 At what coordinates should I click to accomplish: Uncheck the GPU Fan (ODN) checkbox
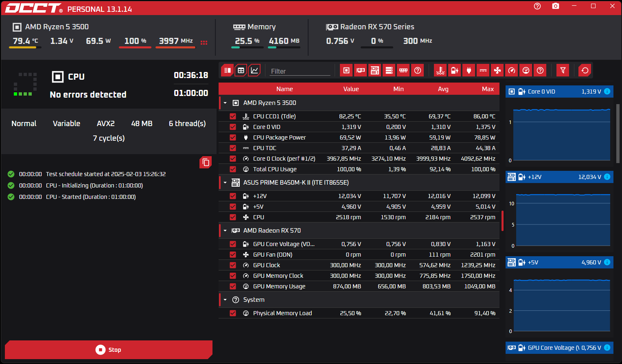[233, 255]
